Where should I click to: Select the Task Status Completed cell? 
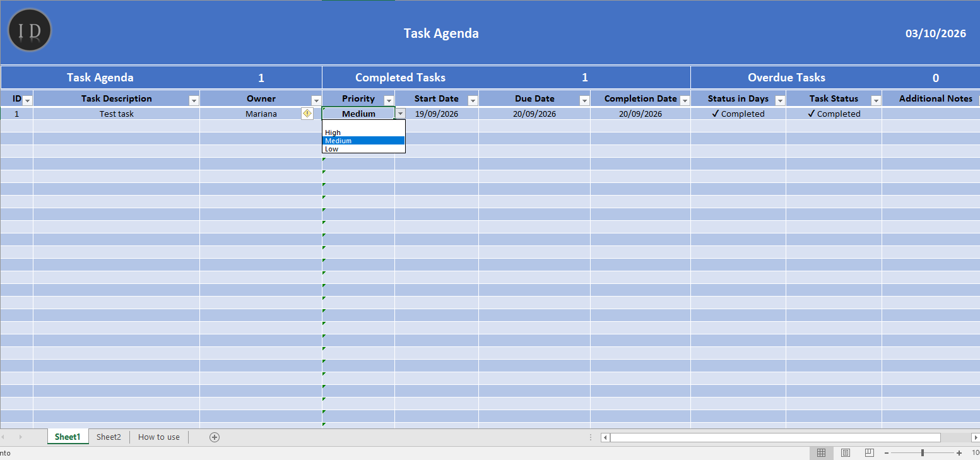coord(834,114)
